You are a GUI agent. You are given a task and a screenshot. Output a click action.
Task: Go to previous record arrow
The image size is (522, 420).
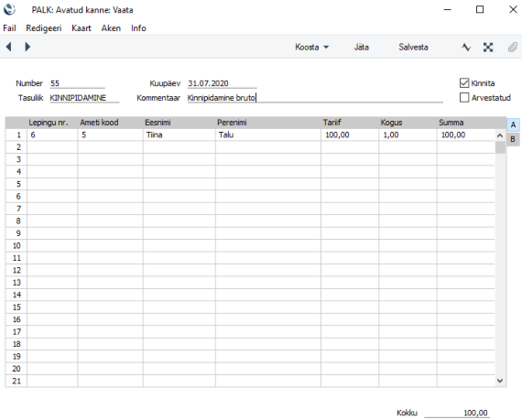point(9,47)
